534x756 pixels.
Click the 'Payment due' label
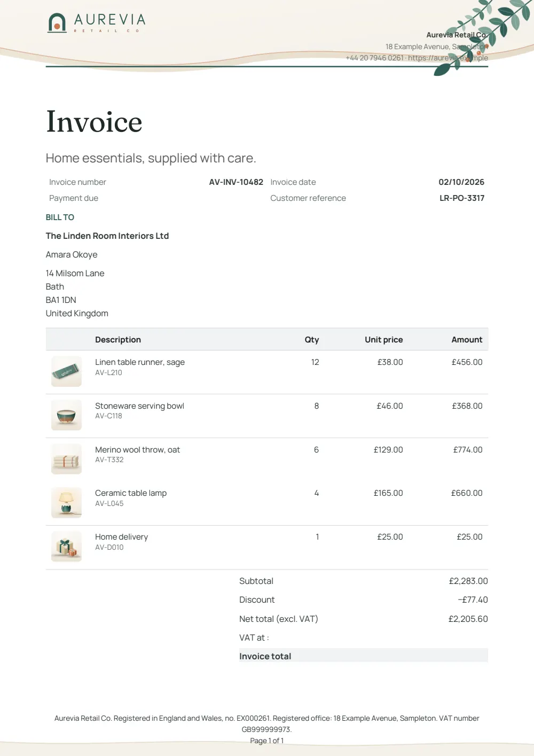[x=74, y=198]
